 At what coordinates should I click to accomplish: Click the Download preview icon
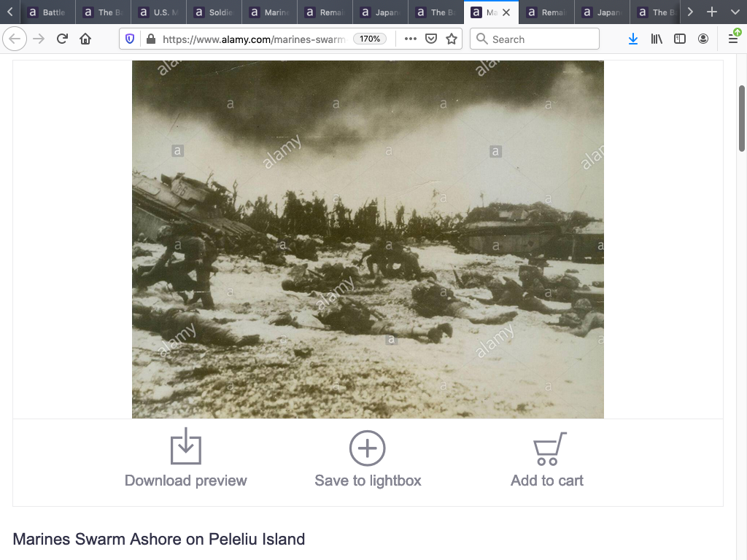pyautogui.click(x=185, y=446)
